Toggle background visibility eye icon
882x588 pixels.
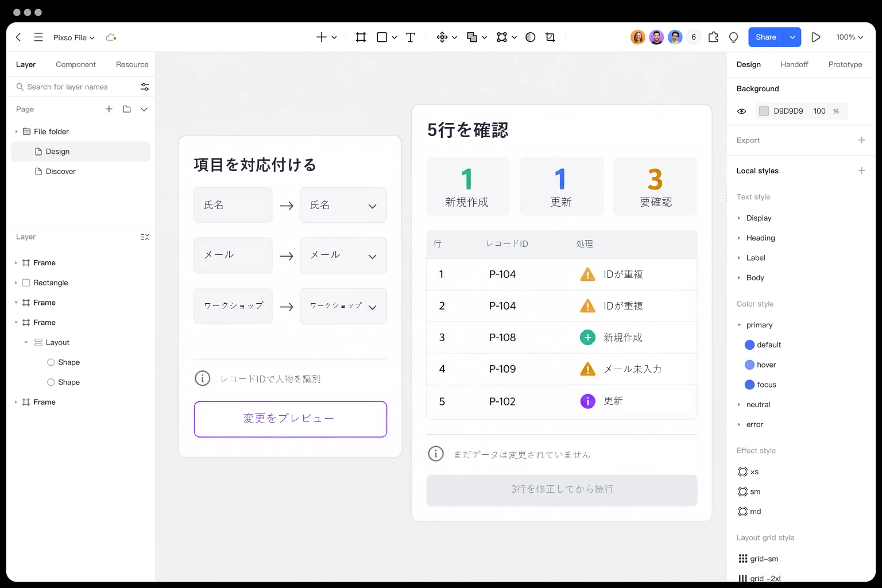(742, 111)
